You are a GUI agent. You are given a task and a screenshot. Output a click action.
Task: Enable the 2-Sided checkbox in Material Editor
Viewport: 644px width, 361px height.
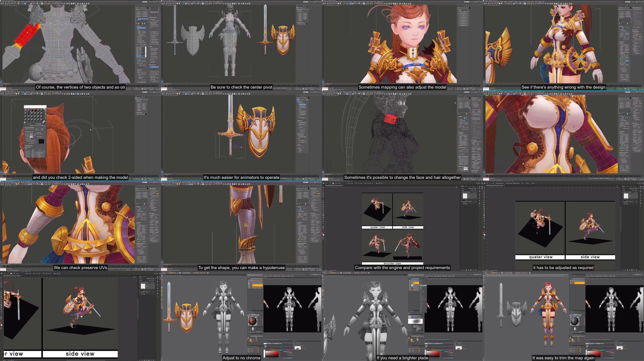click(40, 129)
